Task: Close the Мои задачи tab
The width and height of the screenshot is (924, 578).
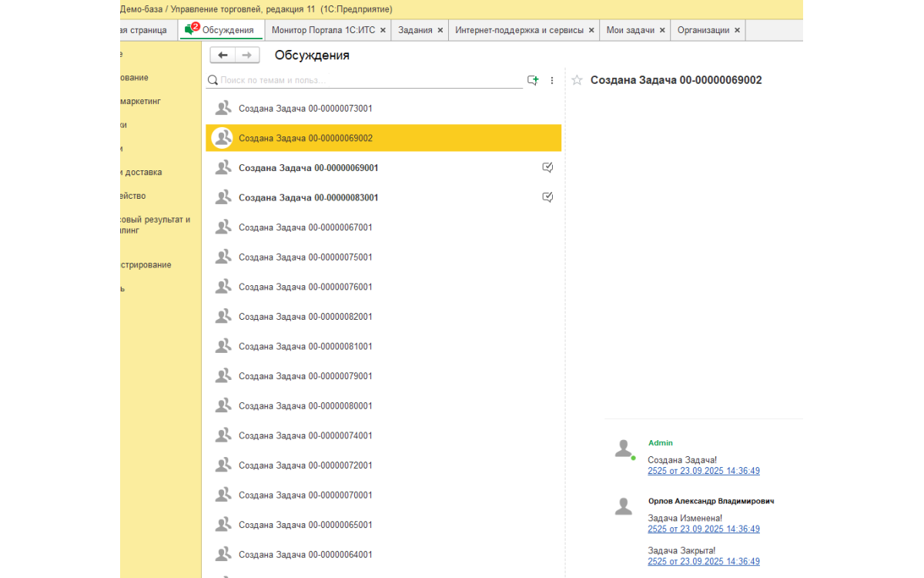Action: 662,30
